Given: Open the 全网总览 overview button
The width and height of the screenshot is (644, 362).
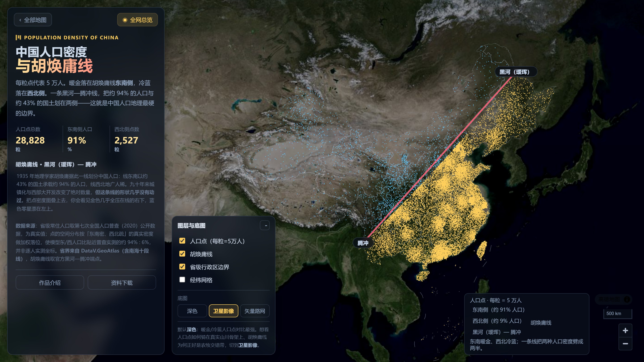Looking at the screenshot, I should point(138,20).
